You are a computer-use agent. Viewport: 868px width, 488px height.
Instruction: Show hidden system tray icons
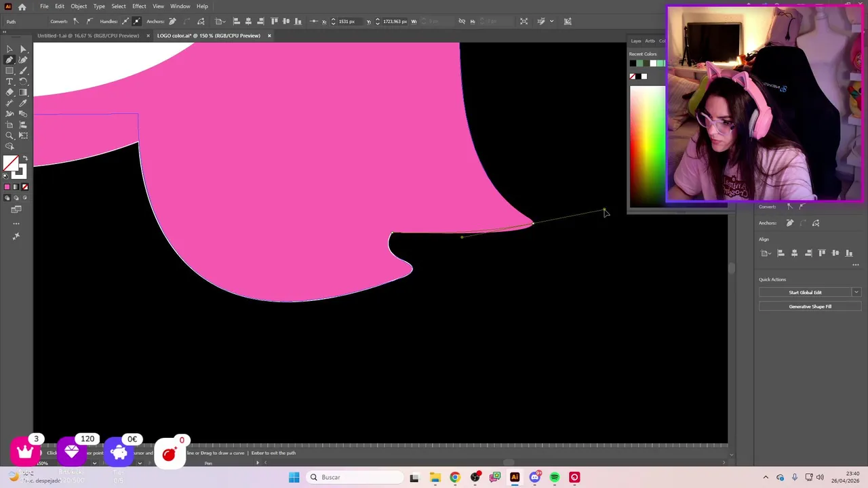point(766,477)
